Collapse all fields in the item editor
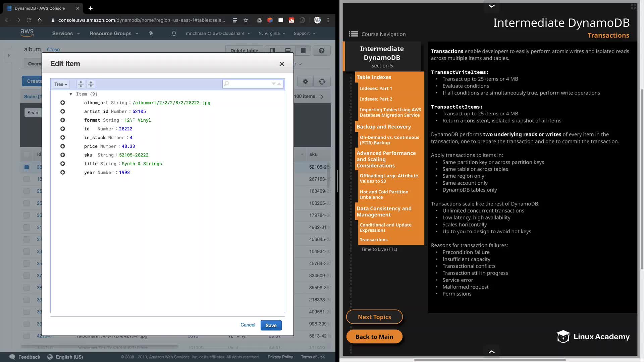Viewport: 644px width, 362px height. pyautogui.click(x=91, y=84)
